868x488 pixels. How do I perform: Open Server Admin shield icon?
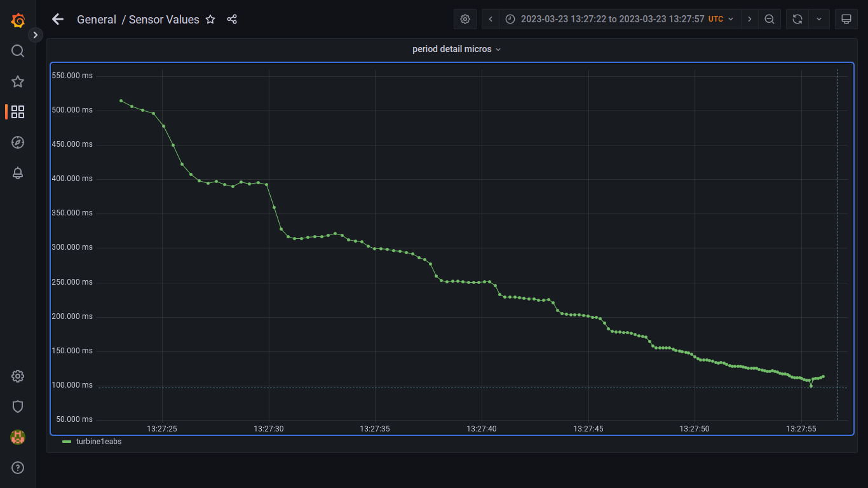click(x=18, y=407)
